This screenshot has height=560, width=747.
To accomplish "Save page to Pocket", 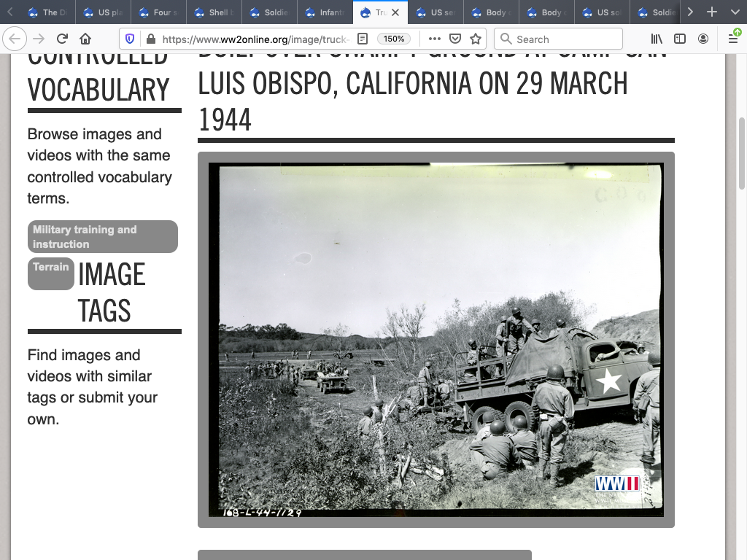I will [455, 39].
